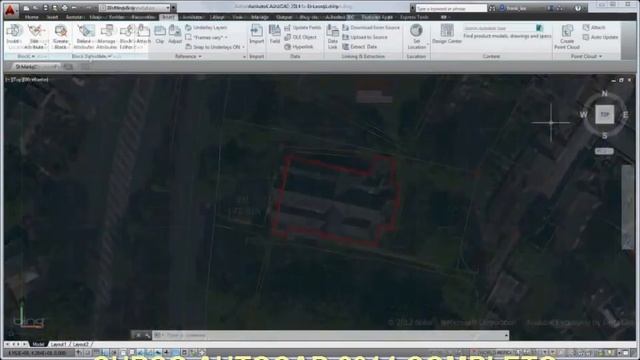Click Update Fields
The image size is (640, 360).
pyautogui.click(x=302, y=27)
